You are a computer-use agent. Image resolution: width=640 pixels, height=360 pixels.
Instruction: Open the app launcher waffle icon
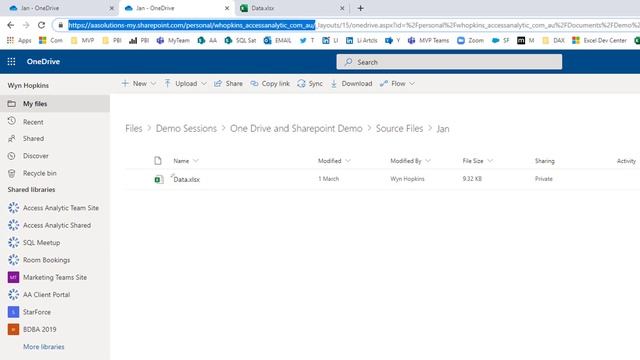(11, 62)
